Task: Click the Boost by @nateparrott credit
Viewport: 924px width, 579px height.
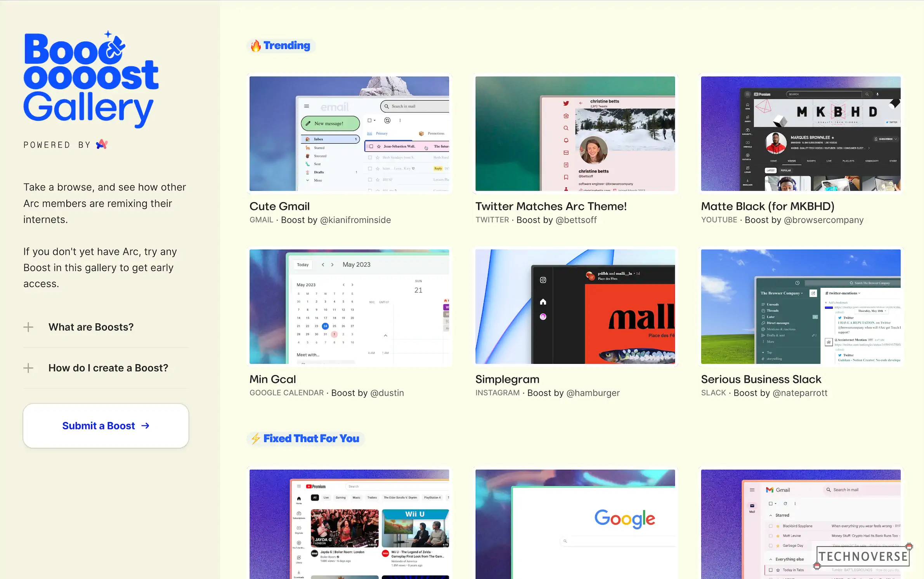Action: (x=780, y=393)
